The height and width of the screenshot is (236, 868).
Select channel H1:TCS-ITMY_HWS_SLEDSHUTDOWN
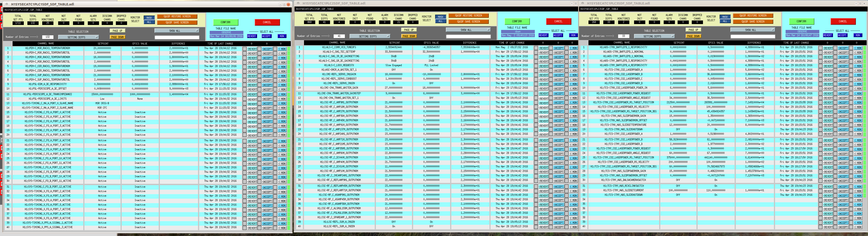(x=623, y=195)
